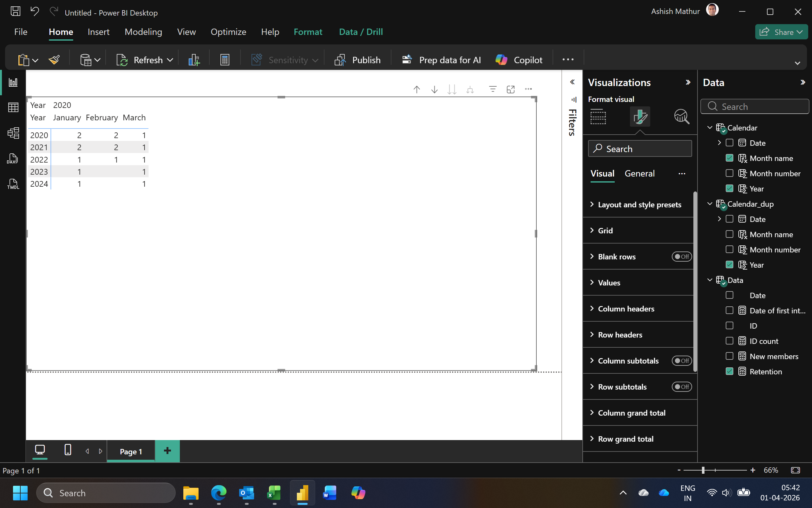The height and width of the screenshot is (508, 812).
Task: Switch to Build visual fields icon
Action: pos(598,117)
